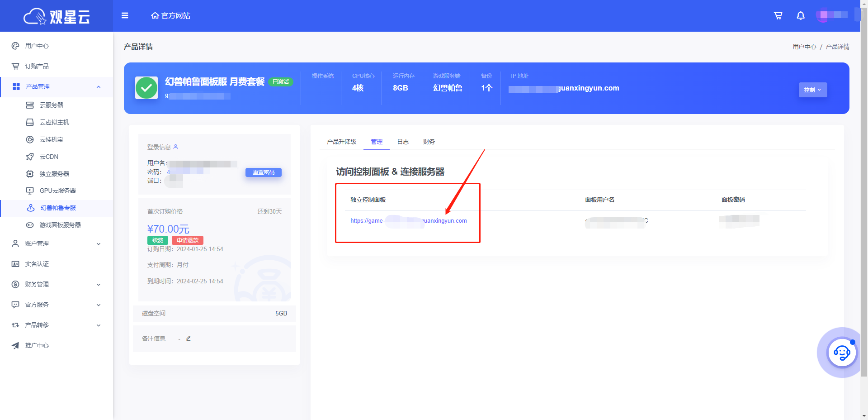This screenshot has height=420, width=868.
Task: Click the 云虚拟主机 disk icon
Action: click(30, 122)
